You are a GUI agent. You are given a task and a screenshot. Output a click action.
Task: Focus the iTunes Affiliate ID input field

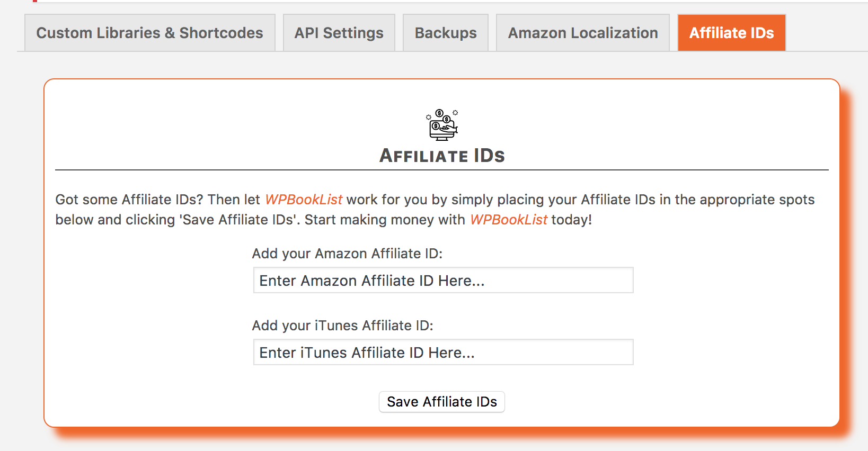(443, 353)
